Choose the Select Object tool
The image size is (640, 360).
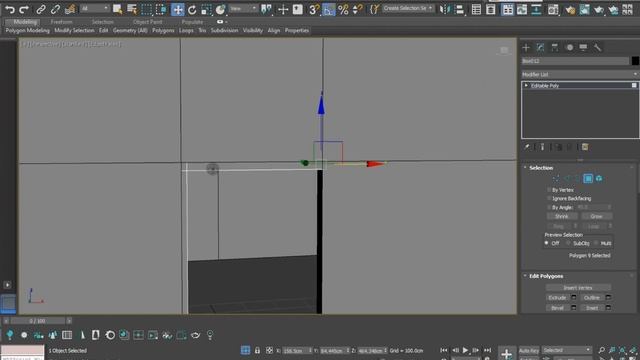pyautogui.click(x=118, y=9)
